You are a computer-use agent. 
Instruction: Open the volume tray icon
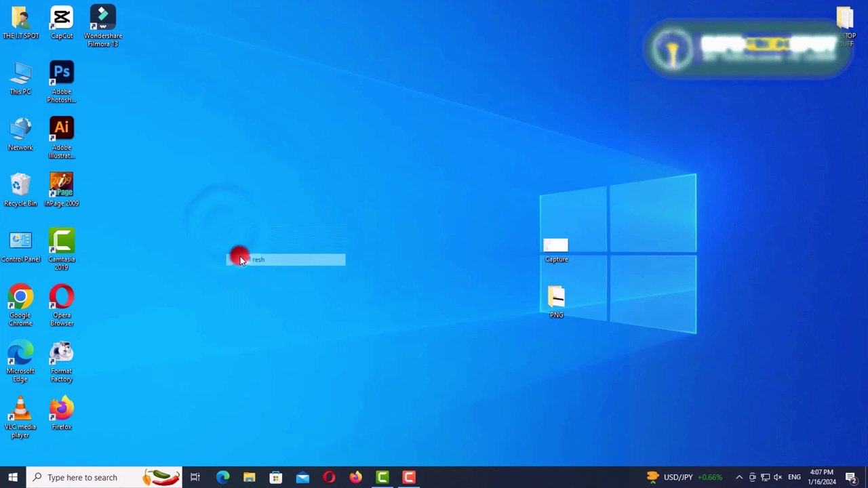click(778, 477)
